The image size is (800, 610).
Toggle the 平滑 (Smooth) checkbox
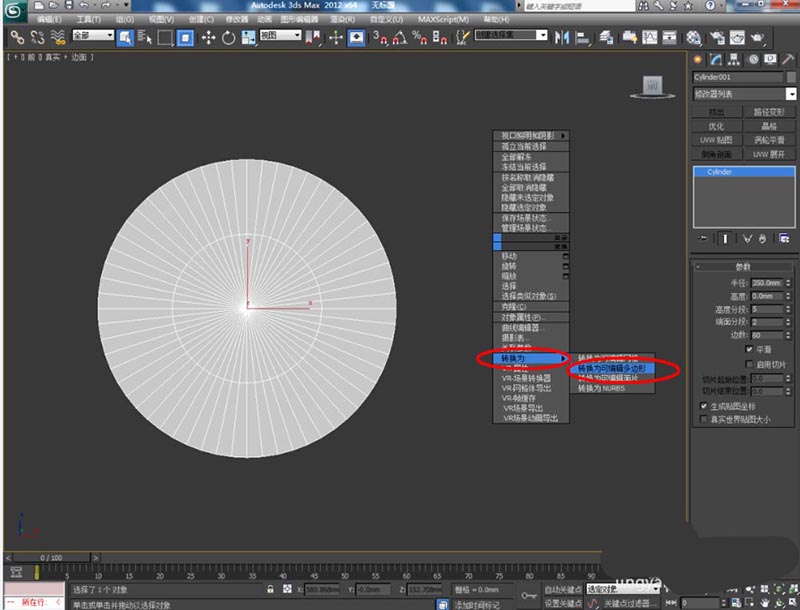(x=749, y=349)
